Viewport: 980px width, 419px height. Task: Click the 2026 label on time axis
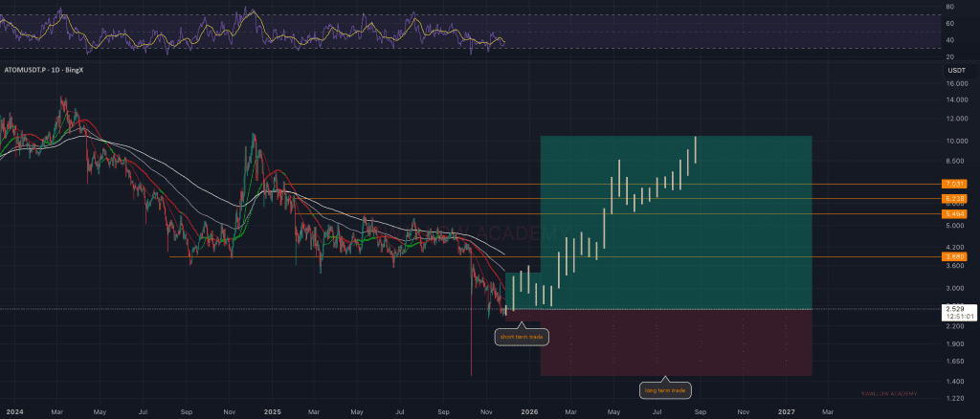(528, 410)
